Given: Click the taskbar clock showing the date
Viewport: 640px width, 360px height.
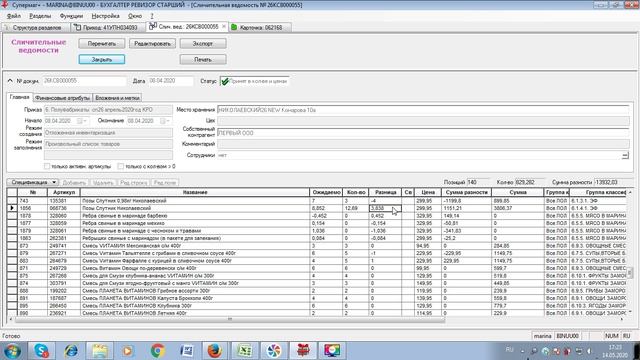Looking at the screenshot, I should [x=615, y=351].
